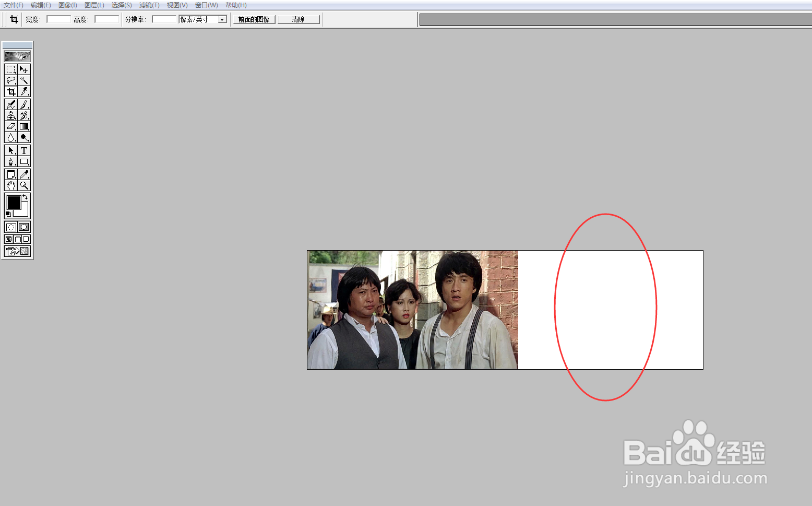Viewport: 812px width, 506px height.
Task: Select the History Brush tool
Action: point(24,115)
